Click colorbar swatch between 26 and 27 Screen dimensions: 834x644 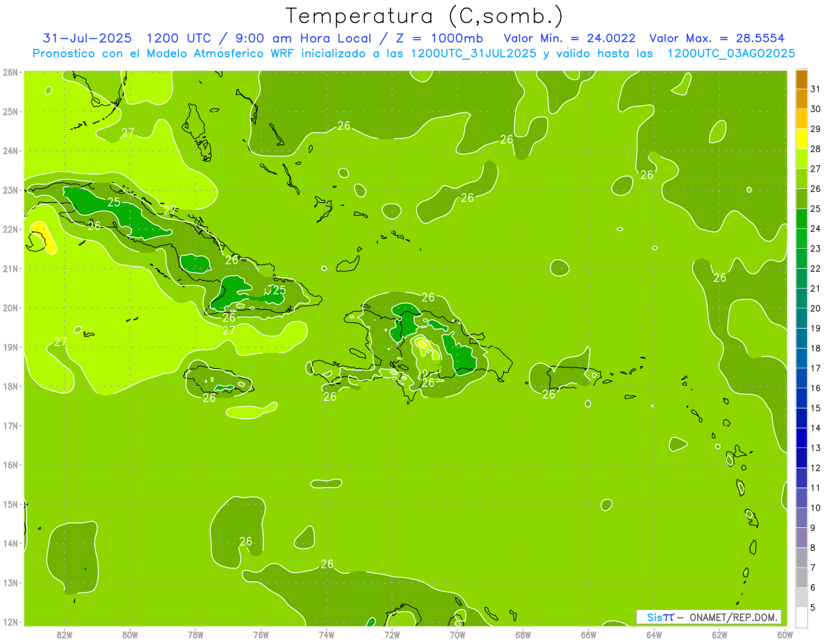802,179
